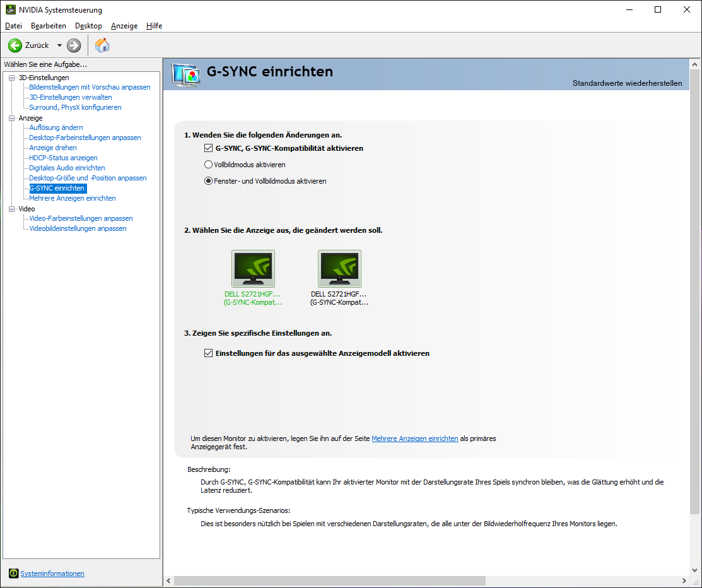The image size is (702, 588).
Task: Click the Wählen Sie eine Aufgabe... heading
Action: [x=45, y=64]
